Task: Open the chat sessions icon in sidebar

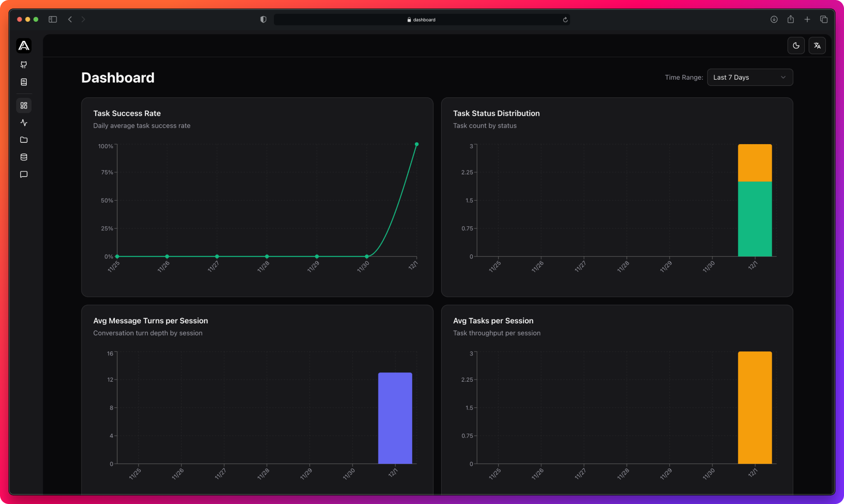Action: [24, 174]
